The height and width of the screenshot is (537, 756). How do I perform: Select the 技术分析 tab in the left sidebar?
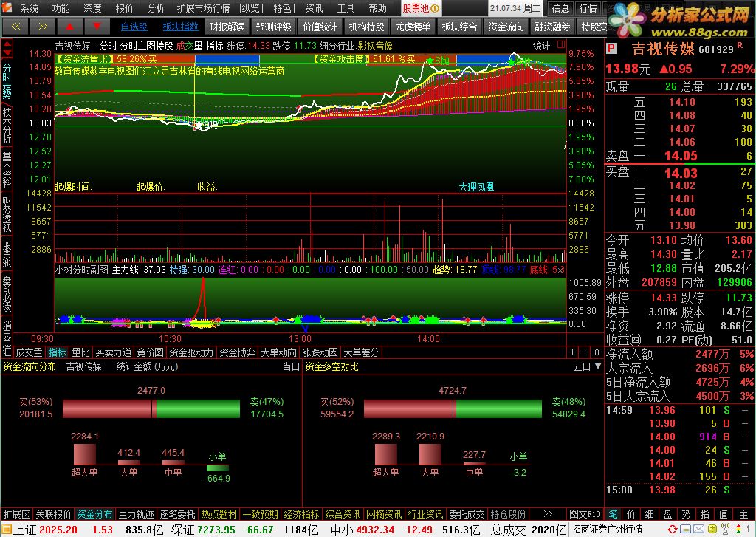(7, 126)
